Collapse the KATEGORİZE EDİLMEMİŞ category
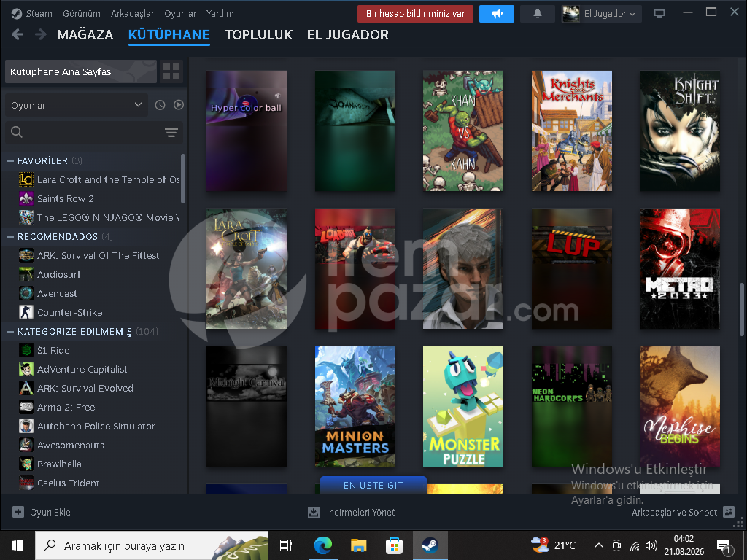 [x=9, y=332]
